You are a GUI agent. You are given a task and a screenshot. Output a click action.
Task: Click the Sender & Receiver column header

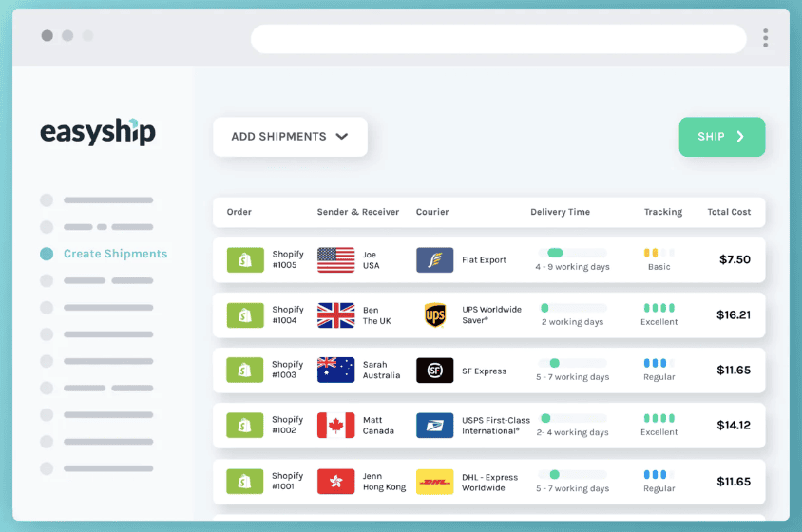[357, 212]
